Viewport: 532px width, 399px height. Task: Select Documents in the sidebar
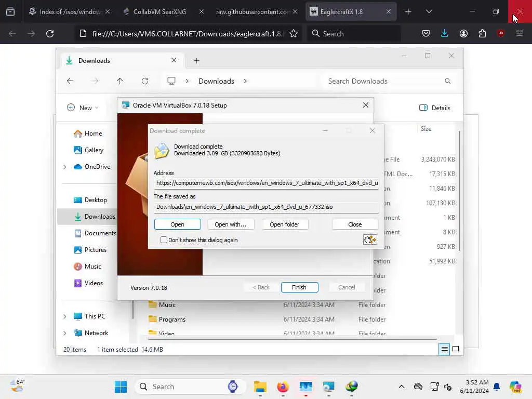[95, 233]
